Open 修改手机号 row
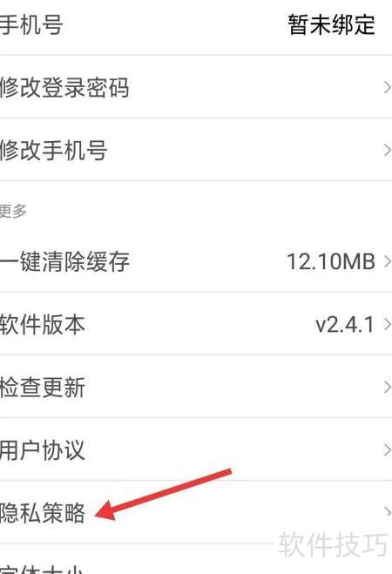This screenshot has width=392, height=574. point(196,150)
